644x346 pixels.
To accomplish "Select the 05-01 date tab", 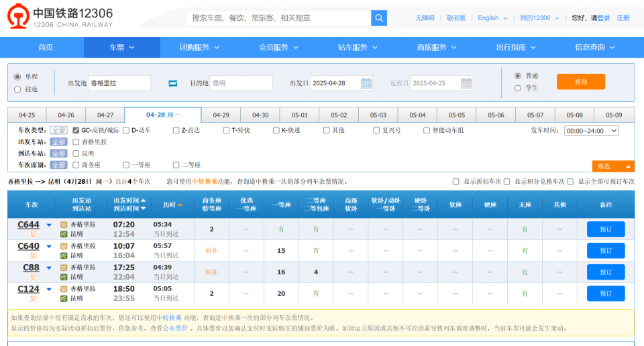I will pos(299,115).
